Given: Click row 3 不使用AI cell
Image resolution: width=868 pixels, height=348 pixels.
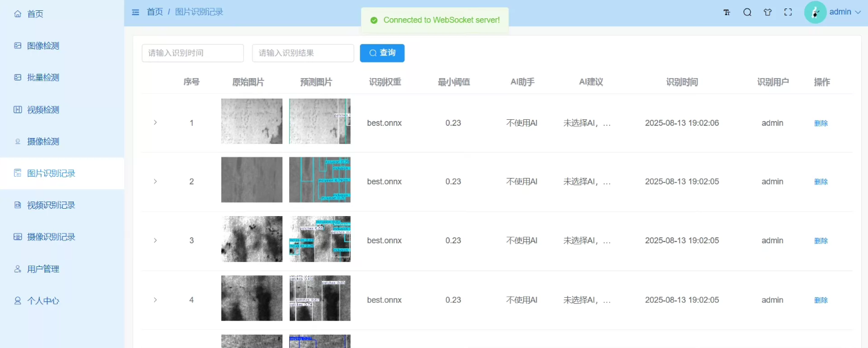Looking at the screenshot, I should [x=522, y=241].
